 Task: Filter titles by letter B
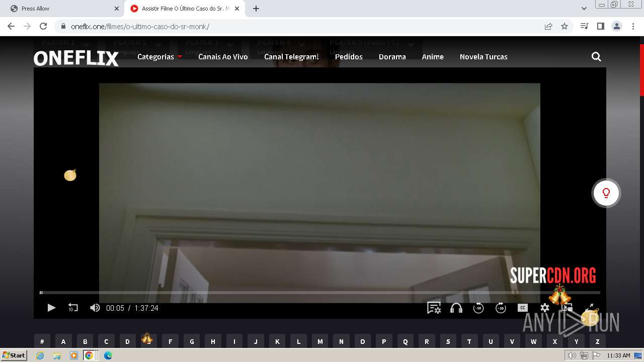pyautogui.click(x=85, y=341)
